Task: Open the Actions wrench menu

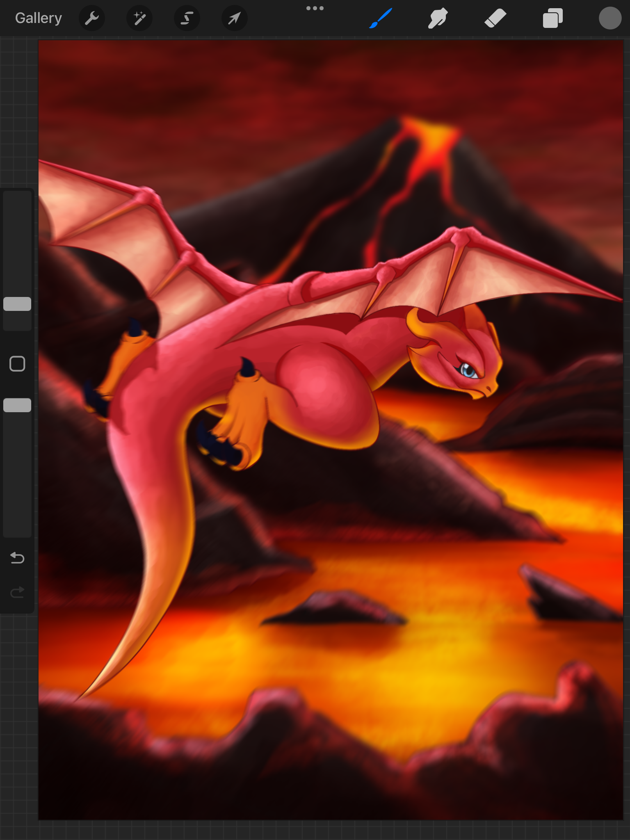Action: pos(92,18)
